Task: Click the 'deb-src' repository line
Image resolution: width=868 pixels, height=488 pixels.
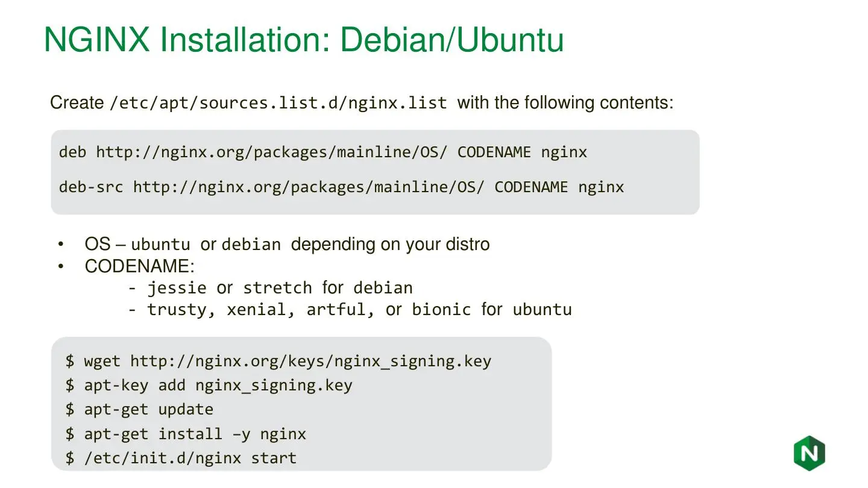Action: click(x=341, y=187)
